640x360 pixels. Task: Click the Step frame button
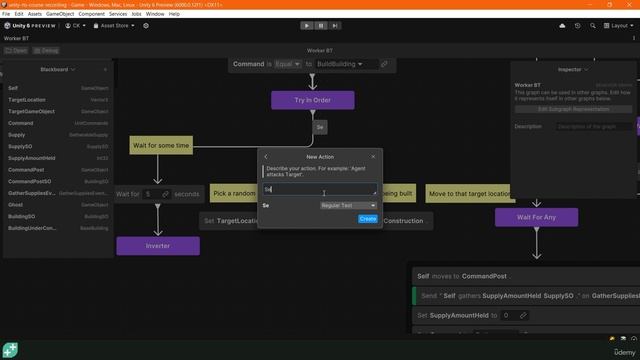[335, 26]
